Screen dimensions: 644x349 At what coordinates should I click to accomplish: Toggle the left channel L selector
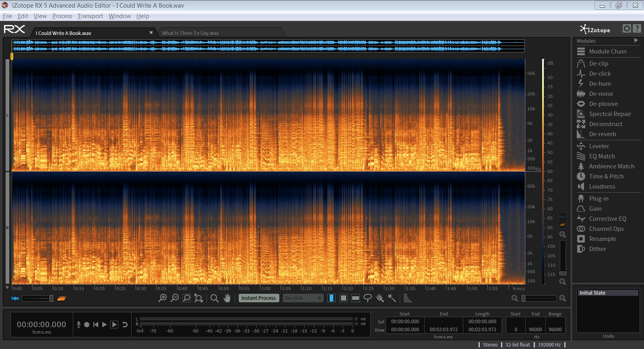point(7,115)
